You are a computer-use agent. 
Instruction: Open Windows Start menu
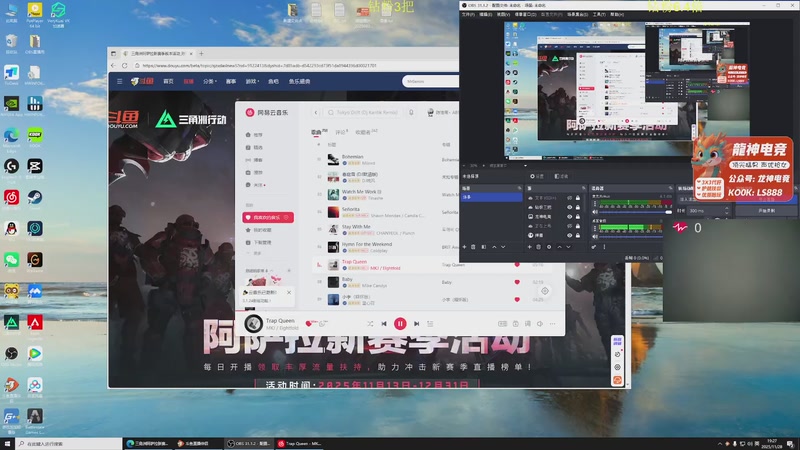pos(7,443)
